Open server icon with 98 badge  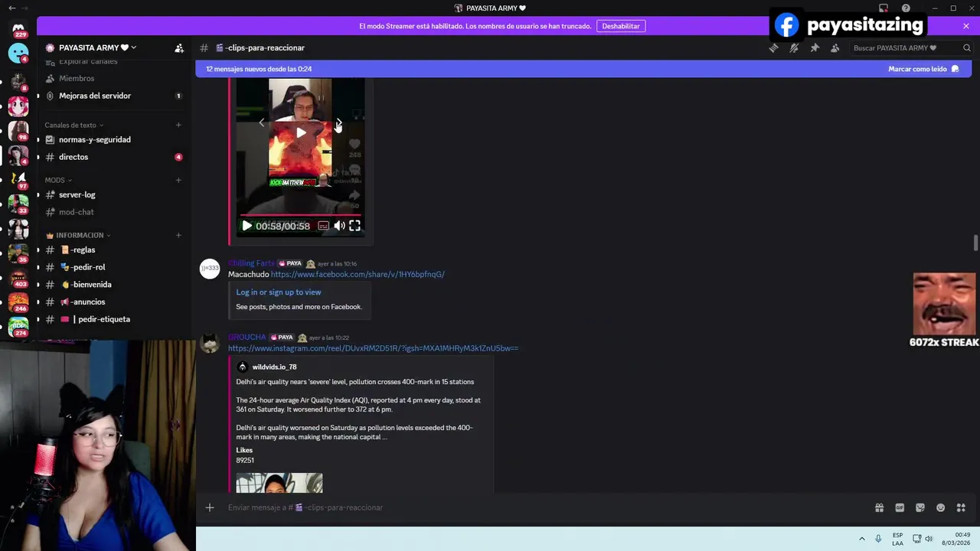coord(18,130)
